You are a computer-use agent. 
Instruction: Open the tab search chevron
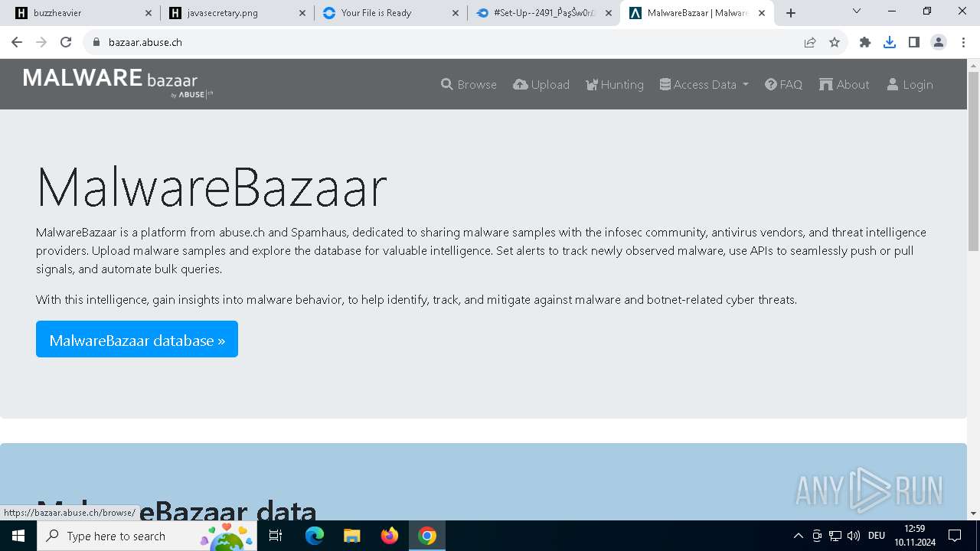pyautogui.click(x=857, y=11)
